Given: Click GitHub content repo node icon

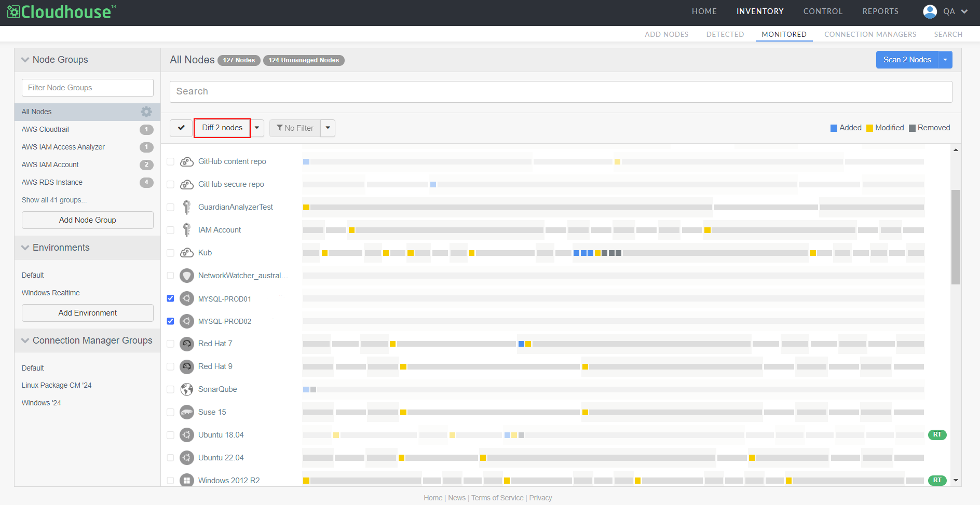Looking at the screenshot, I should point(187,162).
